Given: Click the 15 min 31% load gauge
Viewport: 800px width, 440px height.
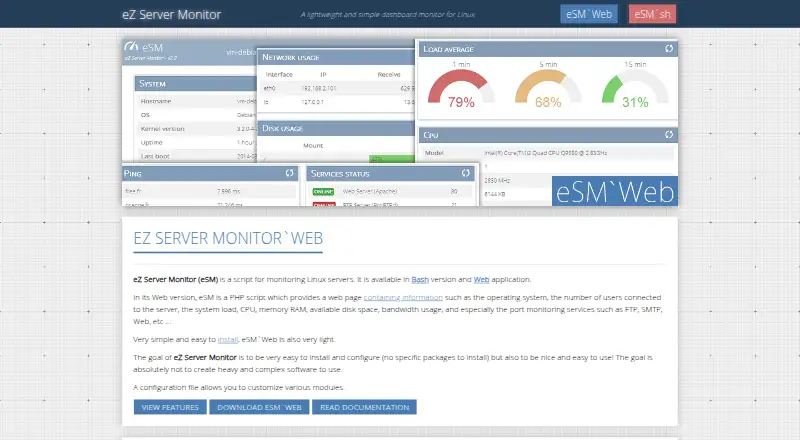Looking at the screenshot, I should (635, 88).
